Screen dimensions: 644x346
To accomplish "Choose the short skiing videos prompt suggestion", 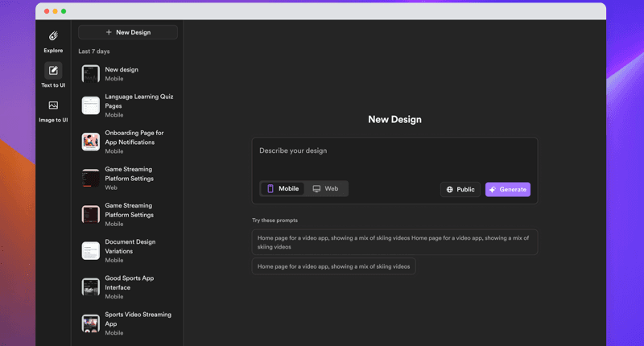I will [x=333, y=266].
